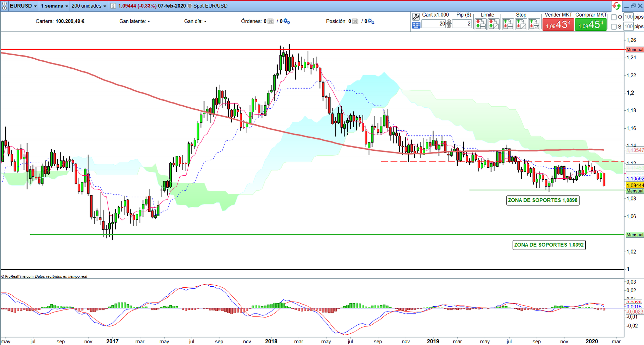Click the 2018 label on time axis
Viewport: 644px width, 345px height.
[x=271, y=342]
